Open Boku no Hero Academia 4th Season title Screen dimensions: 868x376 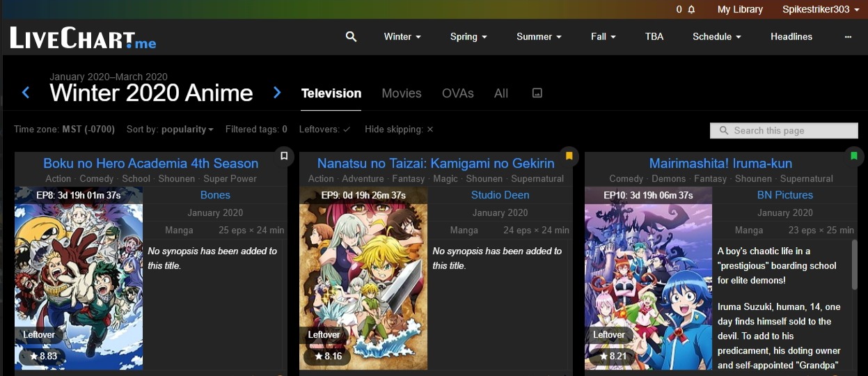[x=151, y=164]
